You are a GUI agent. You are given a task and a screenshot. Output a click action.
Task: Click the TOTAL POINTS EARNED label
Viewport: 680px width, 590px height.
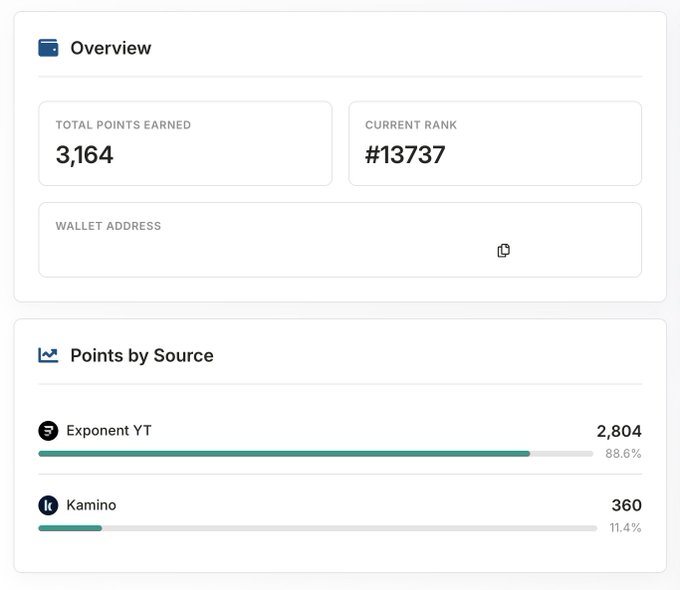coord(123,125)
